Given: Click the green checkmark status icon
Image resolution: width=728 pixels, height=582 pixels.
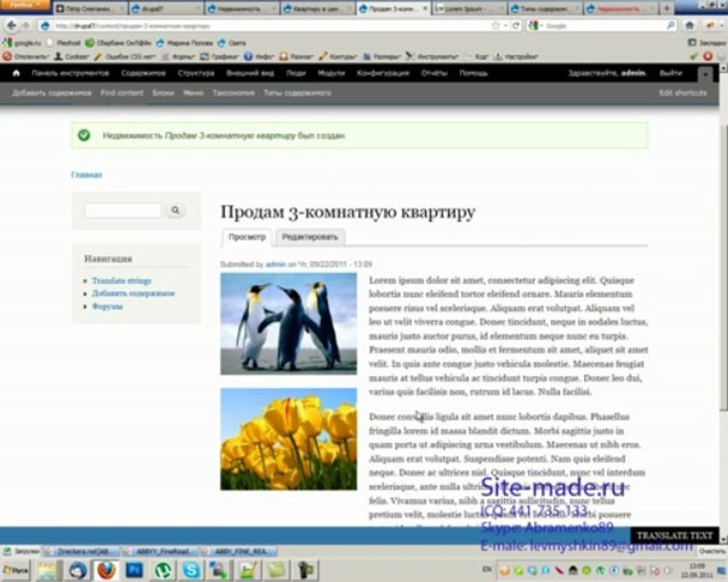Looking at the screenshot, I should 84,135.
